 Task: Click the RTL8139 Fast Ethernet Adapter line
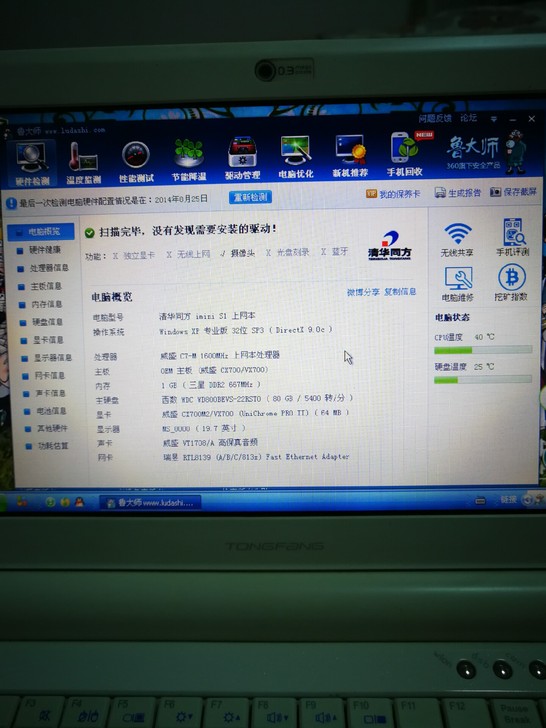point(256,457)
